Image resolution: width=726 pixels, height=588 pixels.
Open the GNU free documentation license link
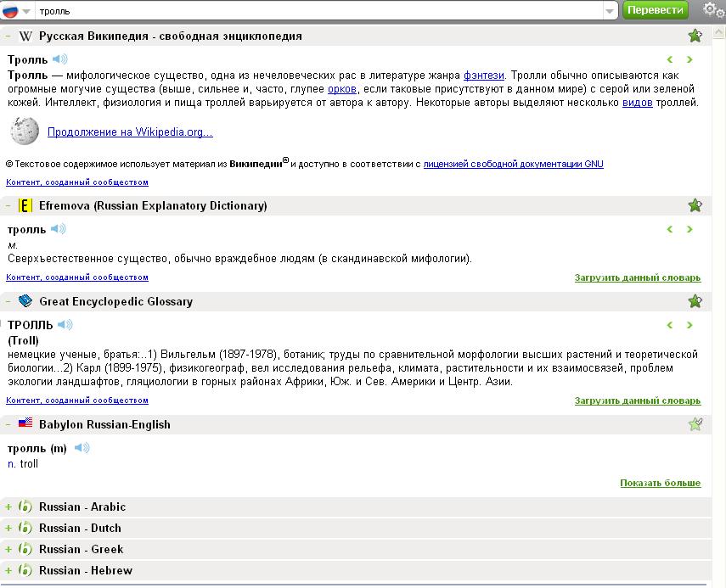(513, 164)
